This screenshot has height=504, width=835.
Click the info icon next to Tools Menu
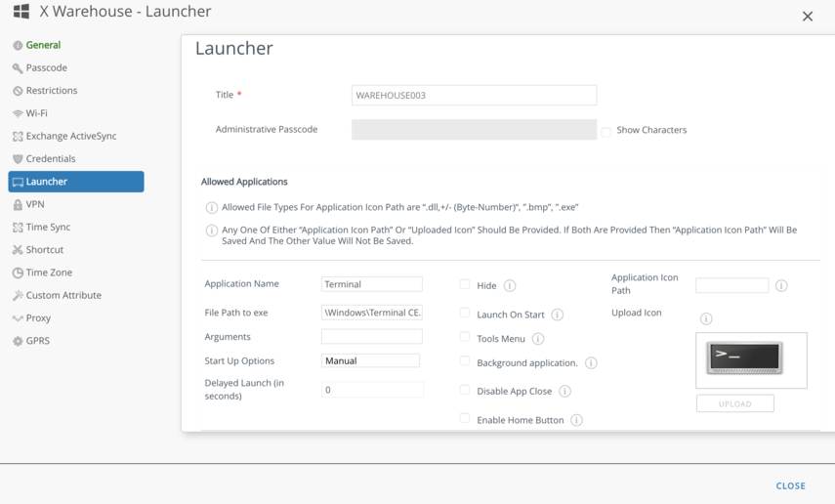pos(538,339)
